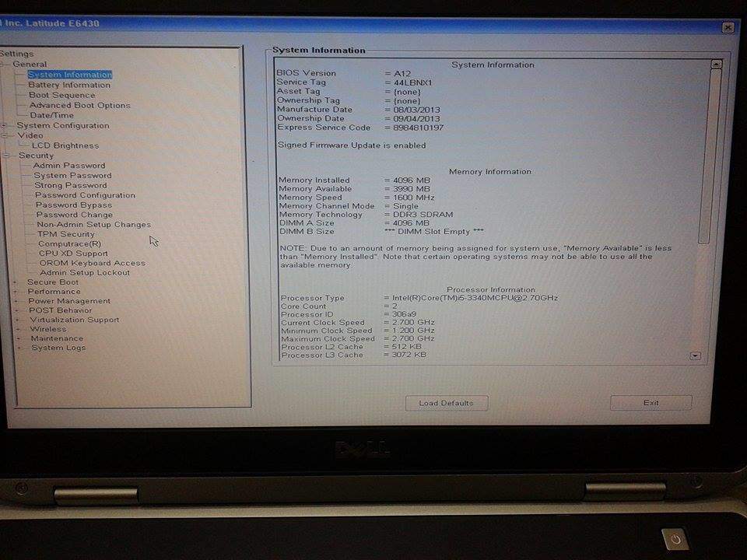The image size is (747, 560).
Task: Click the express service code "8964810197"
Action: tap(419, 128)
